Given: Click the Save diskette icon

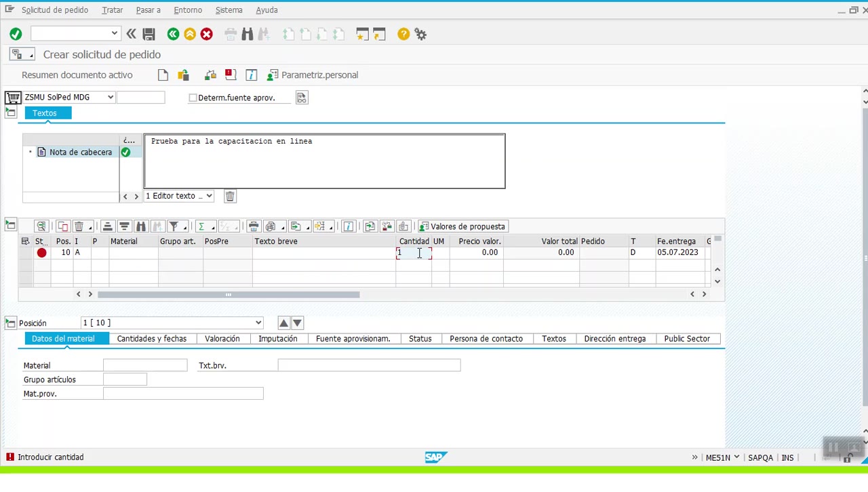Looking at the screenshot, I should tap(149, 34).
